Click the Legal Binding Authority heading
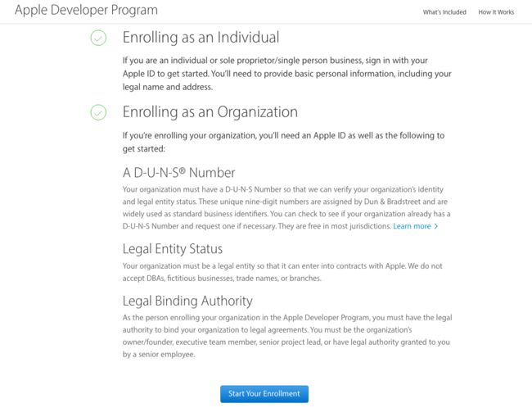Screen dimensions: 532x408 pos(187,301)
